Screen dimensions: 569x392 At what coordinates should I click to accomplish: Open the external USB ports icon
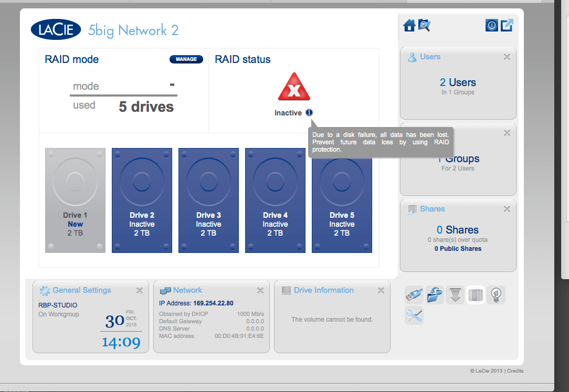(414, 294)
